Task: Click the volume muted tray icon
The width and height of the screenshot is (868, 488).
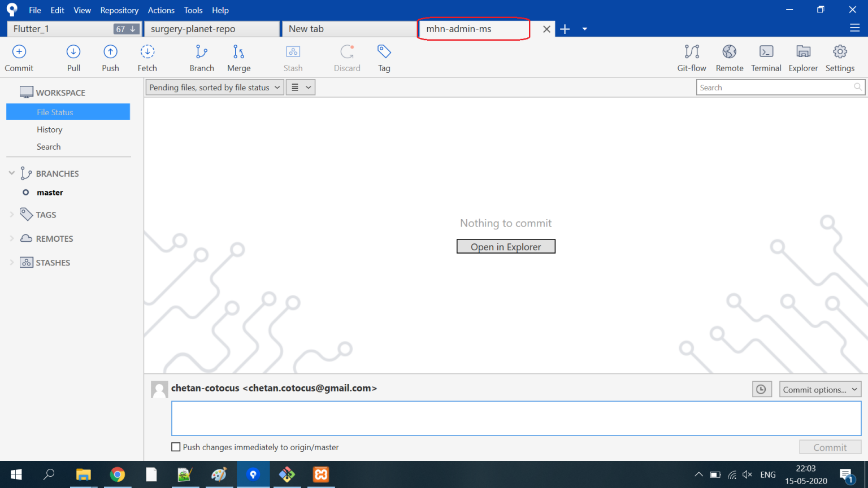Action: 747,474
